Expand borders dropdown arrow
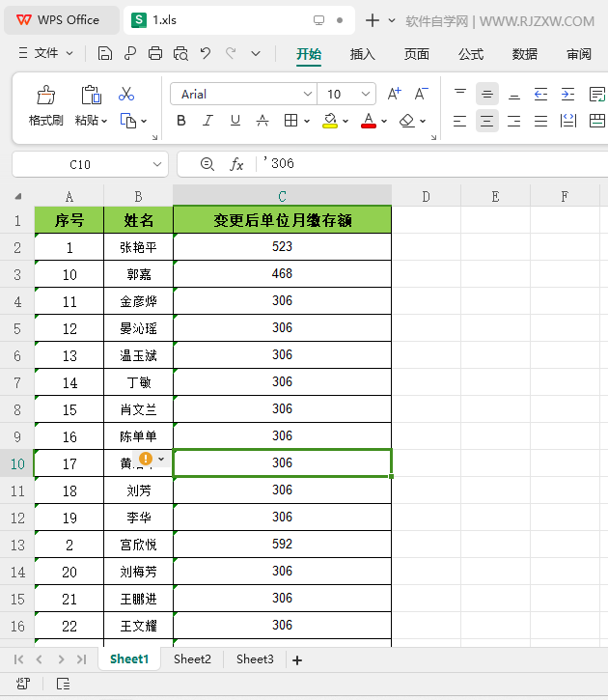The height and width of the screenshot is (700, 608). pyautogui.click(x=307, y=121)
